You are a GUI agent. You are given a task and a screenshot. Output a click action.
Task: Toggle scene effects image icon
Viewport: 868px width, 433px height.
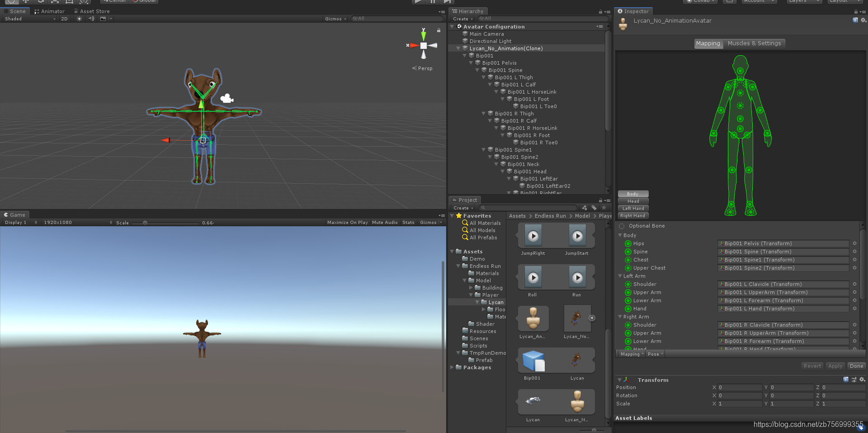coord(103,19)
